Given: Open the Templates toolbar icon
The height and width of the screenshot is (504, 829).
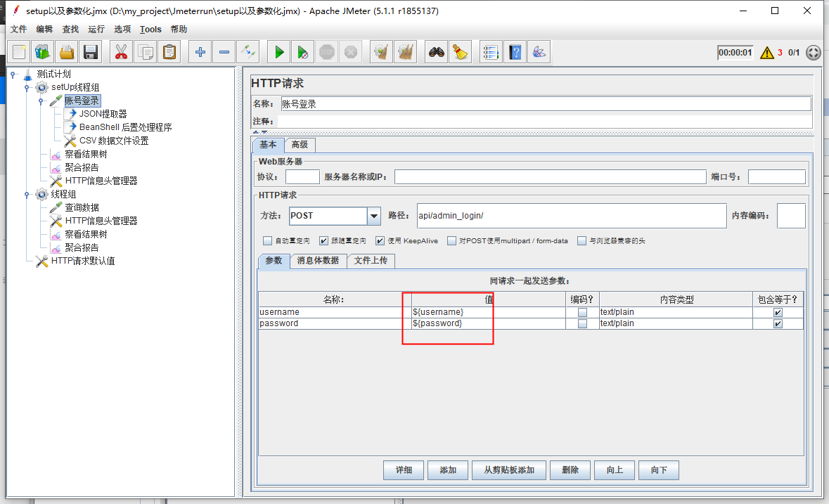Looking at the screenshot, I should [x=43, y=52].
